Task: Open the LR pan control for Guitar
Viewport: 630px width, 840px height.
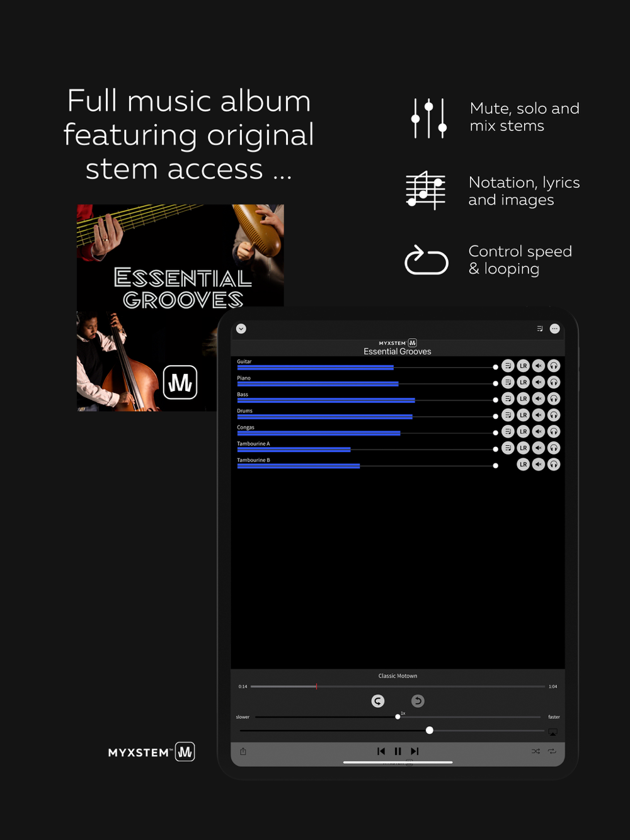Action: pos(523,366)
